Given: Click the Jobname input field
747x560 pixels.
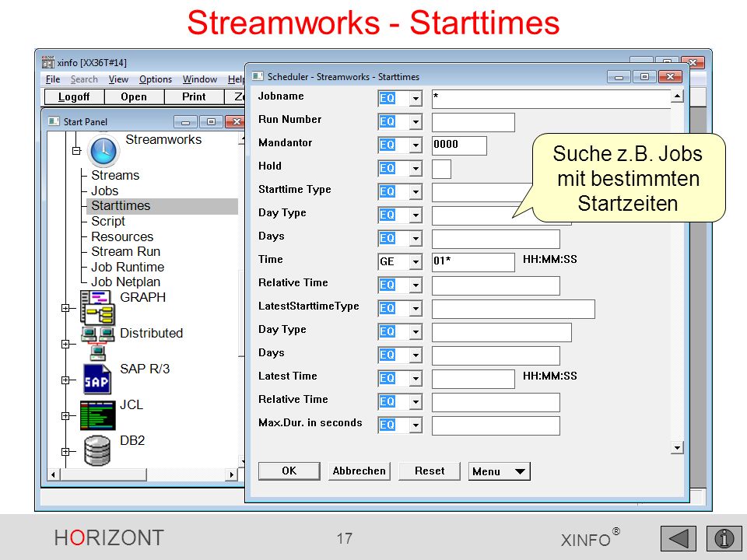Looking at the screenshot, I should pos(552,99).
